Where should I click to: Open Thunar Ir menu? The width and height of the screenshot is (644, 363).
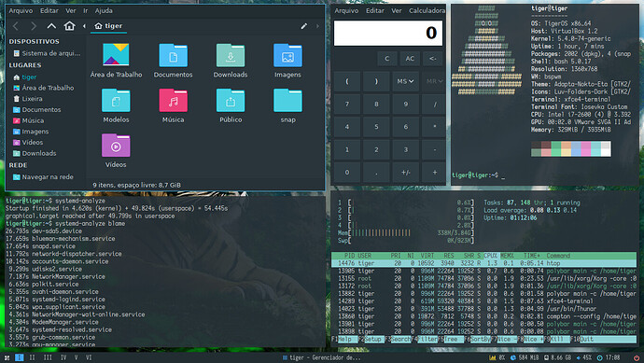[86, 10]
